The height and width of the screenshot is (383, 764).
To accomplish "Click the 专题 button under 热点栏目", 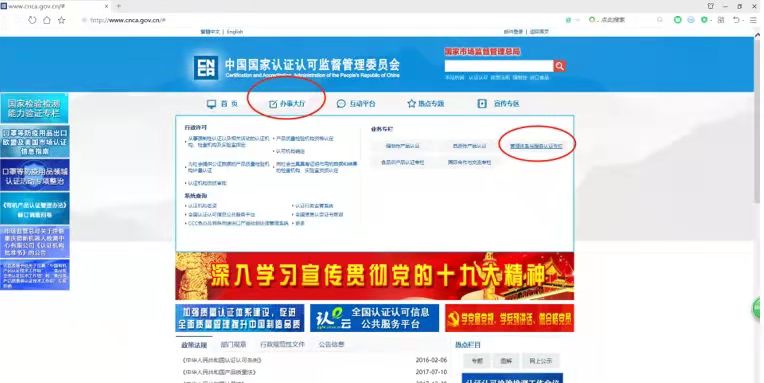I will pyautogui.click(x=477, y=361).
